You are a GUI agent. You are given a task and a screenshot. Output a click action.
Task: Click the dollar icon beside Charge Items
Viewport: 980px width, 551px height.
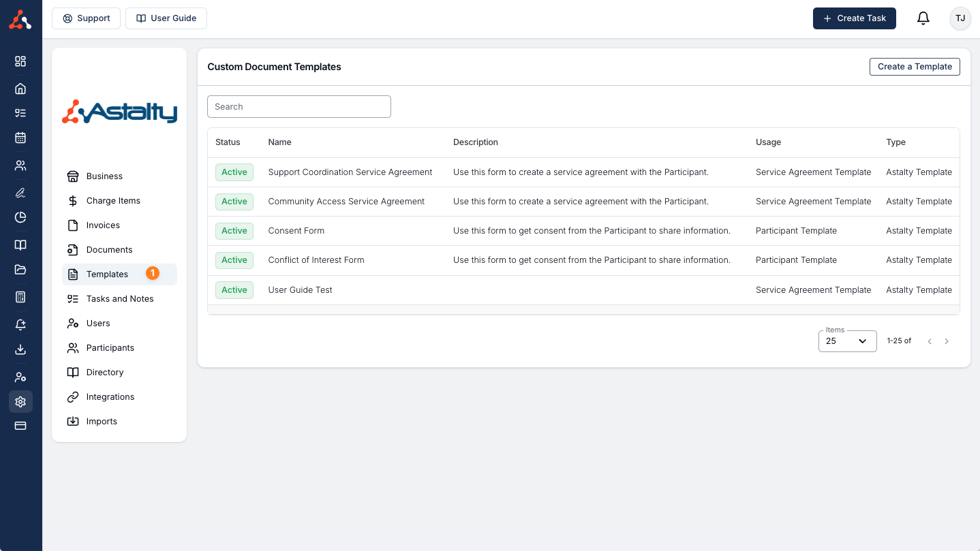73,201
